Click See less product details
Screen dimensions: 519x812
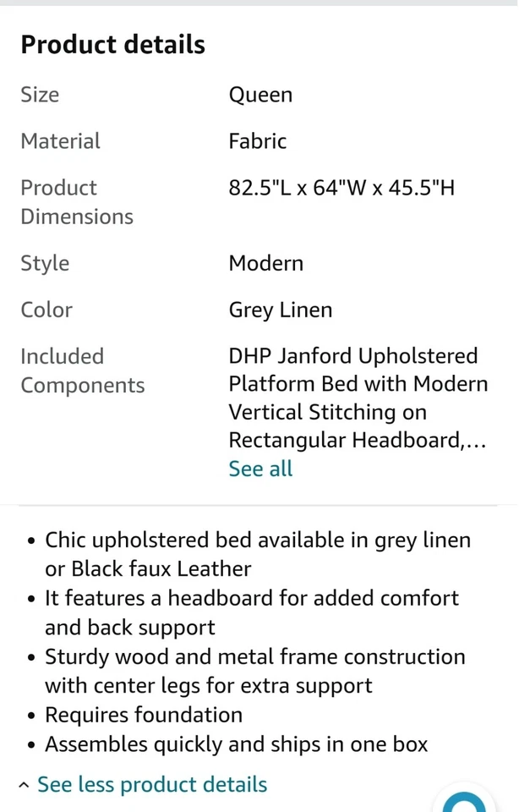coord(152,785)
